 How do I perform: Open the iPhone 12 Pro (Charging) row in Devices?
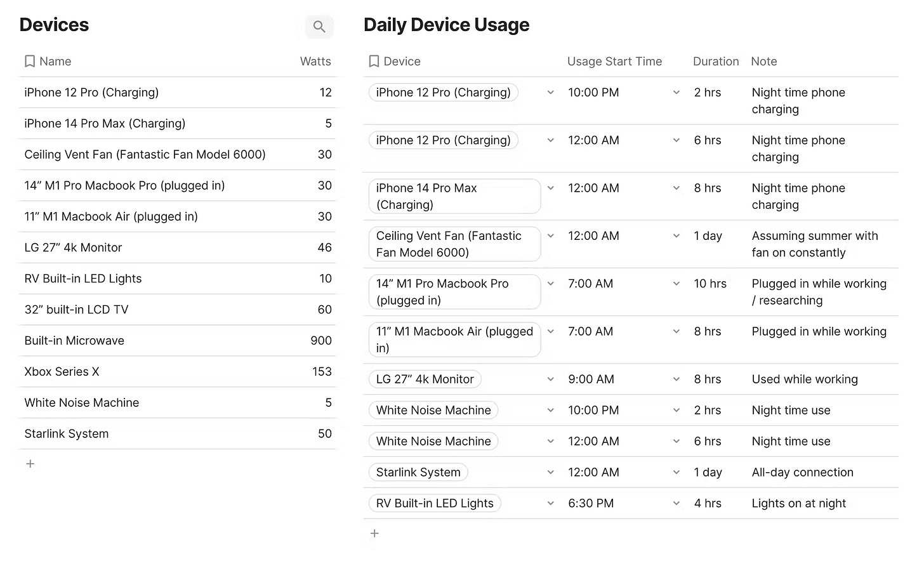177,93
